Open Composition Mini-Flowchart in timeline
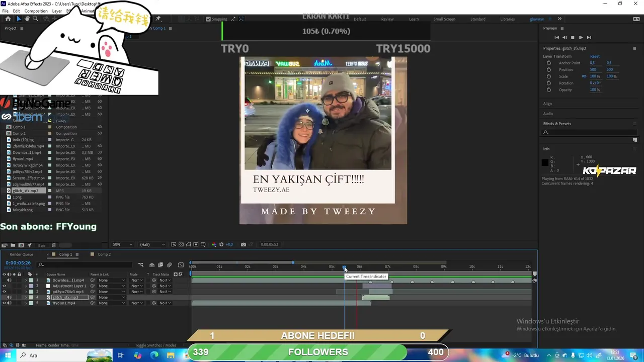The height and width of the screenshot is (362, 644). tap(140, 265)
